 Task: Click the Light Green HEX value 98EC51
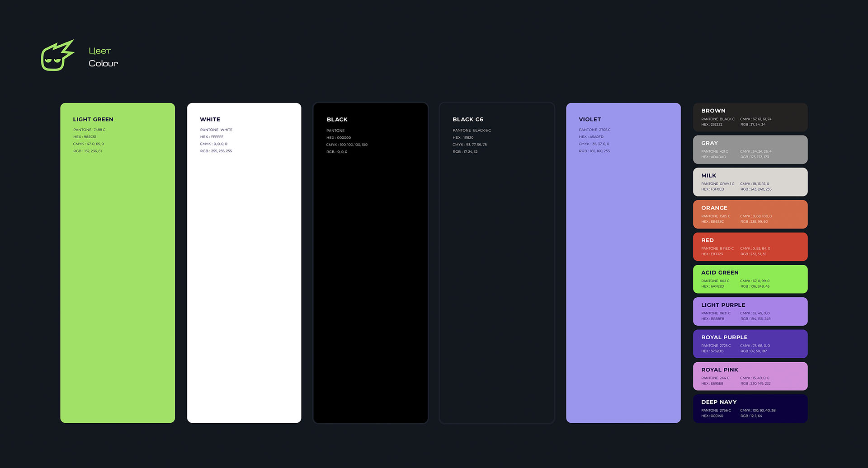click(90, 137)
